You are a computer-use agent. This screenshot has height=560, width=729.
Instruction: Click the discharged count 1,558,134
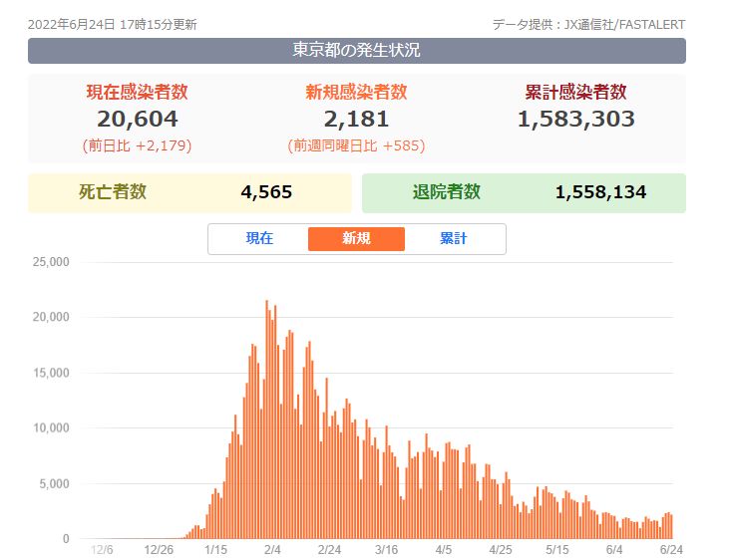click(x=600, y=192)
